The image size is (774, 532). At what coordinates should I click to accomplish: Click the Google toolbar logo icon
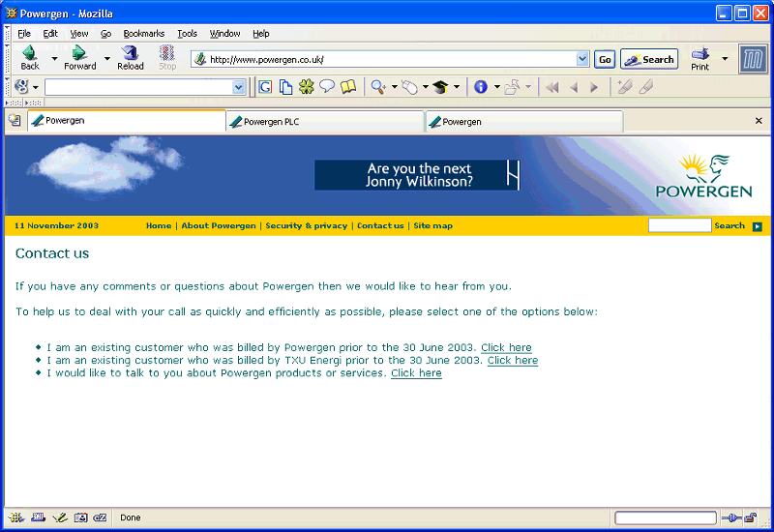pos(21,87)
